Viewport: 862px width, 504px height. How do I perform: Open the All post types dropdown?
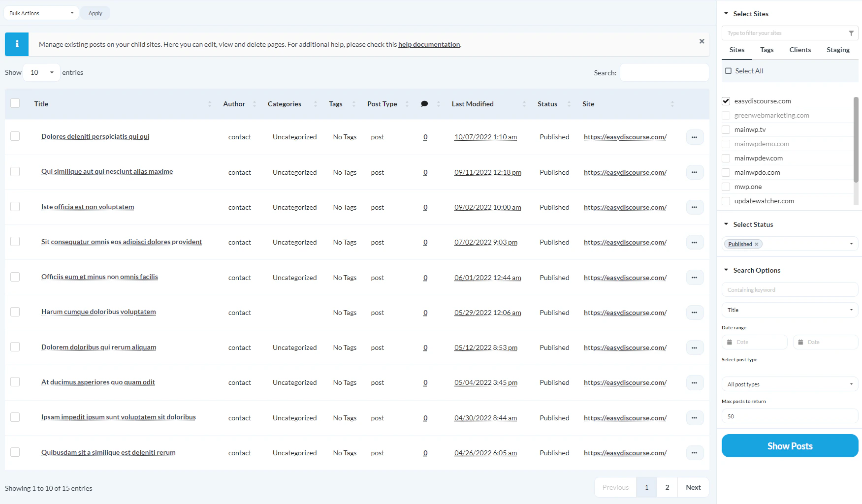pos(790,384)
